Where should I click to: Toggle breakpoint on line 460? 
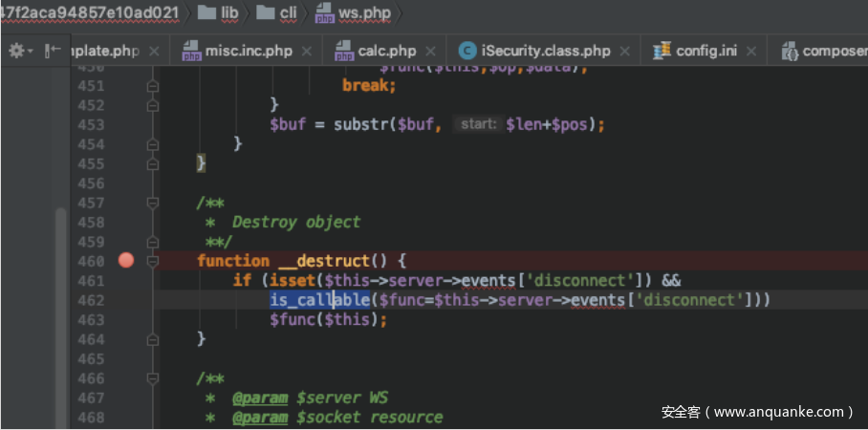125,260
